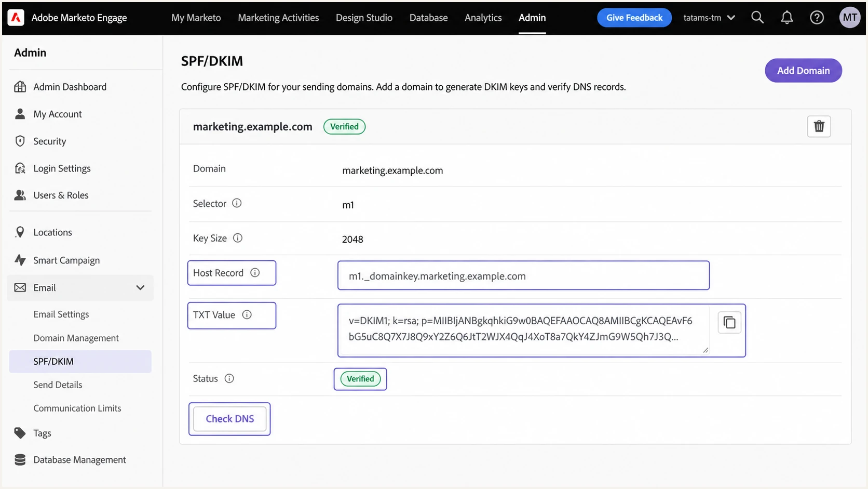Open Security settings in sidebar
This screenshot has height=489, width=868.
tap(50, 141)
